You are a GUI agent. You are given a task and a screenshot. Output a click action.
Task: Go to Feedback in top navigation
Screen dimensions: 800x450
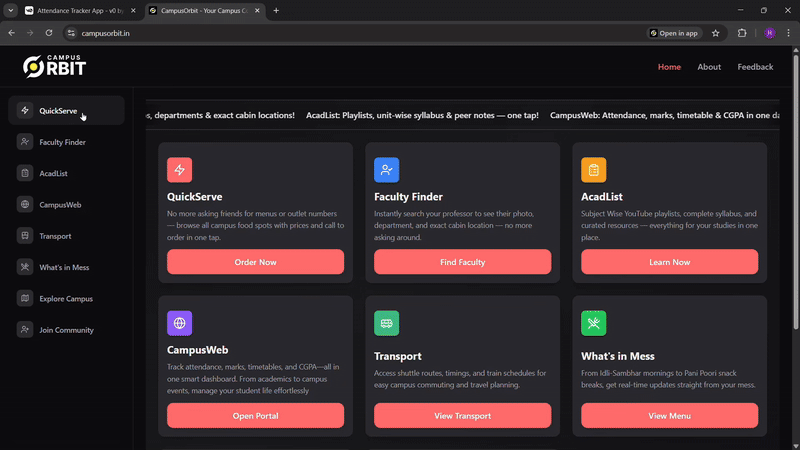point(755,67)
